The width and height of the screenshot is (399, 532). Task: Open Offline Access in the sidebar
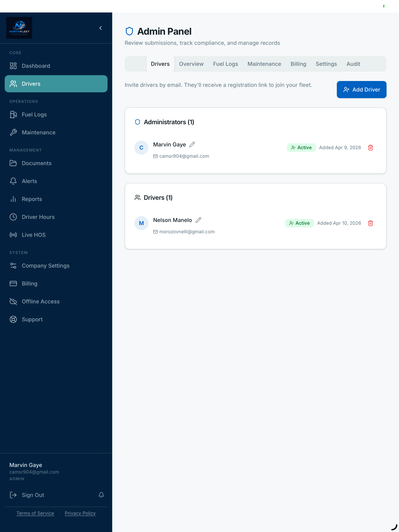[56, 302]
